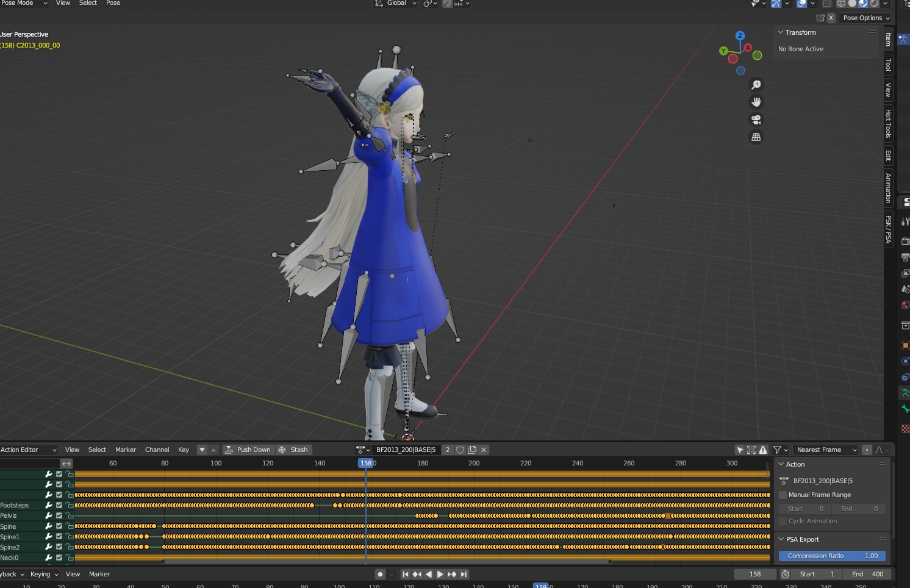Screen dimensions: 910x588
Task: Select rendered viewport shading
Action: [x=874, y=3]
